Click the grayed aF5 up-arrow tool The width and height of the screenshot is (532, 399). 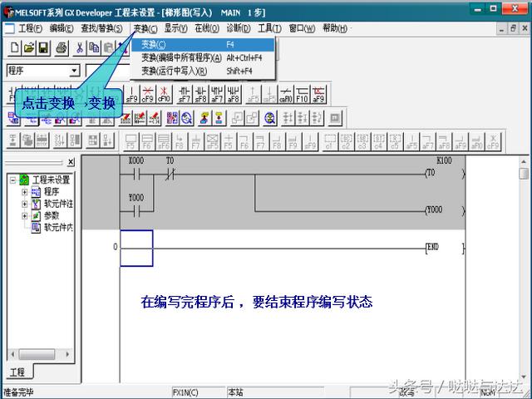click(253, 94)
